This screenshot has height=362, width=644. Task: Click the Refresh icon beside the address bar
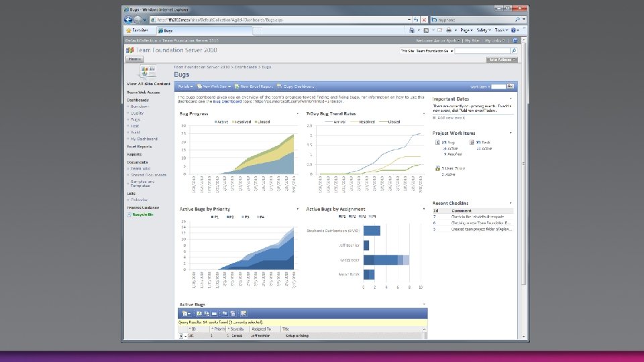pyautogui.click(x=416, y=19)
